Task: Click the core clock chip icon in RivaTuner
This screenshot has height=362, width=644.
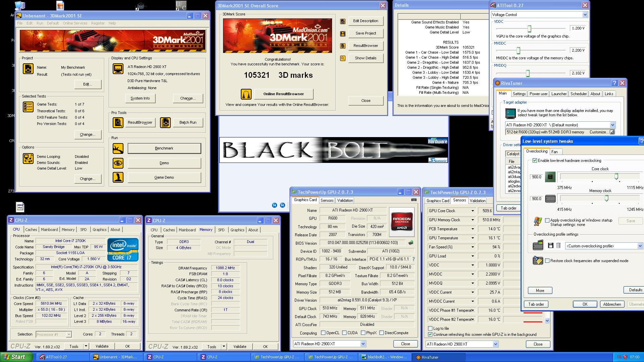Action: click(x=550, y=177)
